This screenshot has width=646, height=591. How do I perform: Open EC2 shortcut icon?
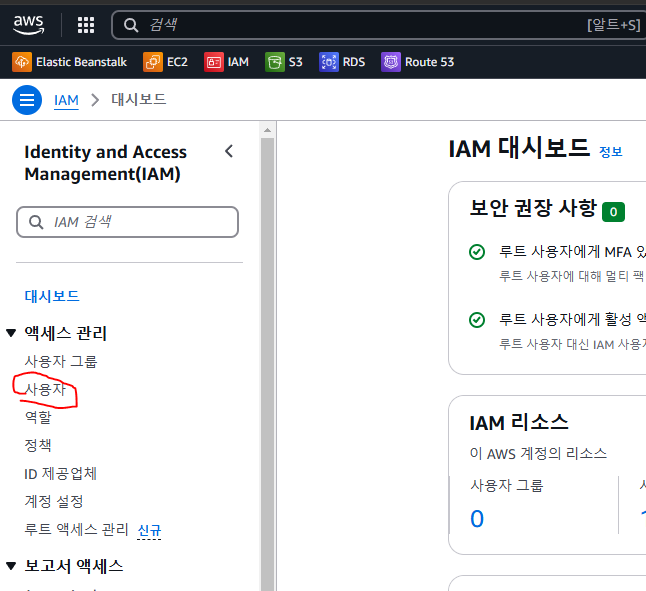pos(153,62)
